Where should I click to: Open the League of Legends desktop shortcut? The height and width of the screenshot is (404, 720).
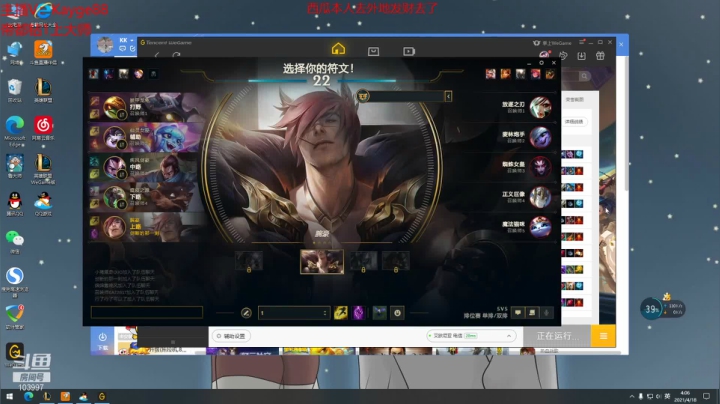click(43, 91)
